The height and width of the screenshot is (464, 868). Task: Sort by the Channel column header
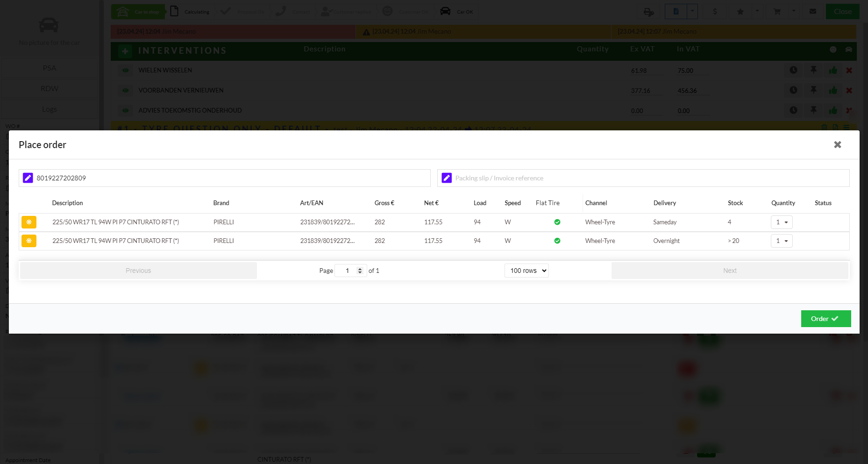tap(596, 203)
